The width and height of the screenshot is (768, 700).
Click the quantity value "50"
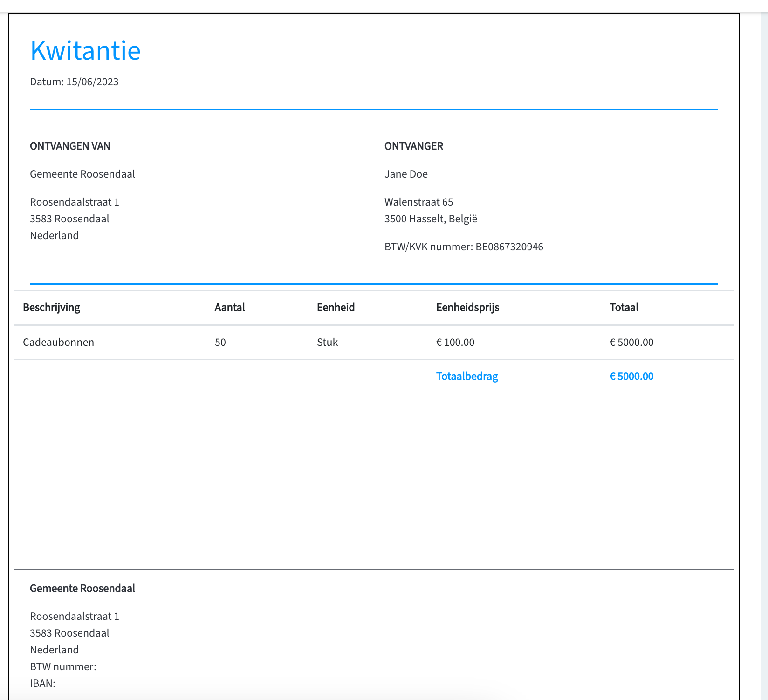click(x=220, y=343)
